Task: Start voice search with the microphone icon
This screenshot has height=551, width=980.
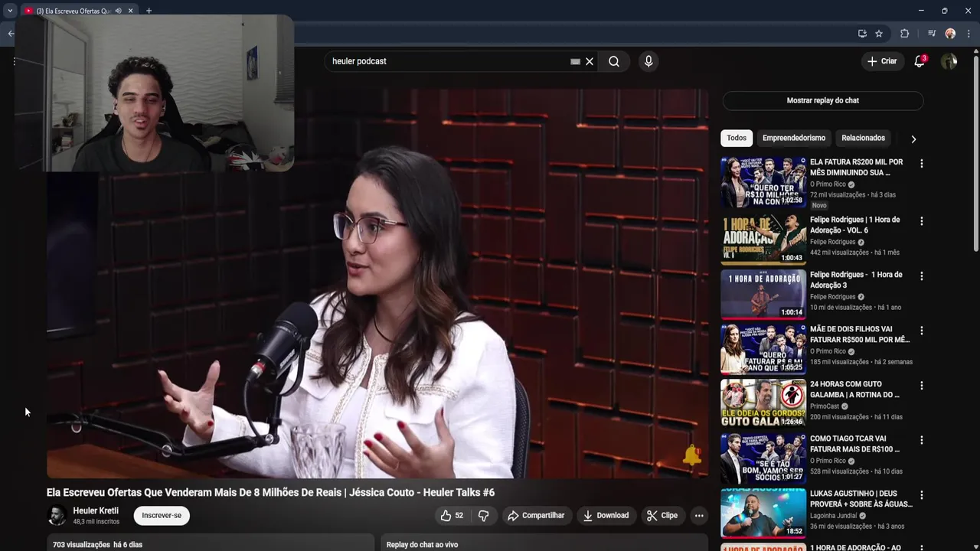Action: (648, 61)
